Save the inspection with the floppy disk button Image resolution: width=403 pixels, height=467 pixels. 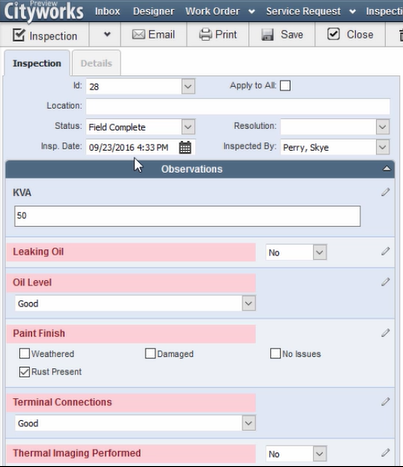tap(282, 34)
